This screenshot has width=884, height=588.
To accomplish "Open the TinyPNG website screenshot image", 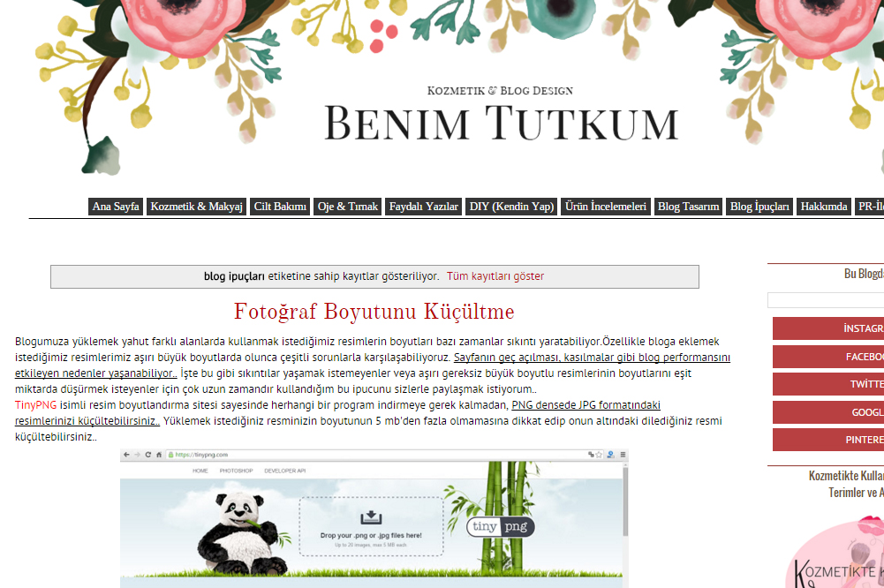I will (x=374, y=518).
